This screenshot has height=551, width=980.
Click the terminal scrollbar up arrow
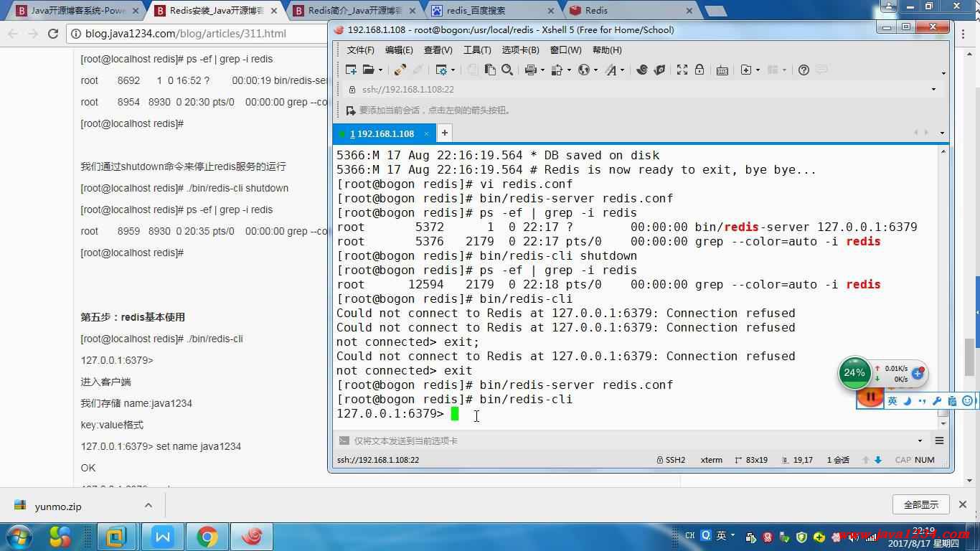click(x=943, y=151)
